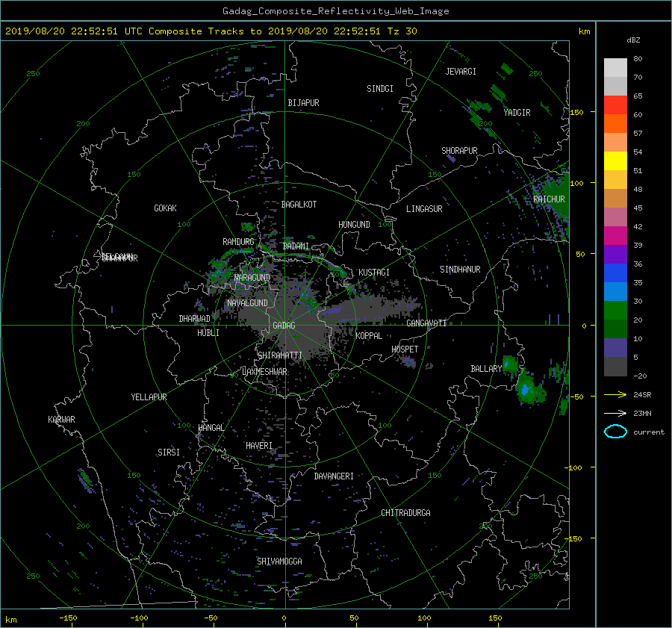
Task: Click the yellow 24SR track arrow
Action: [x=615, y=394]
